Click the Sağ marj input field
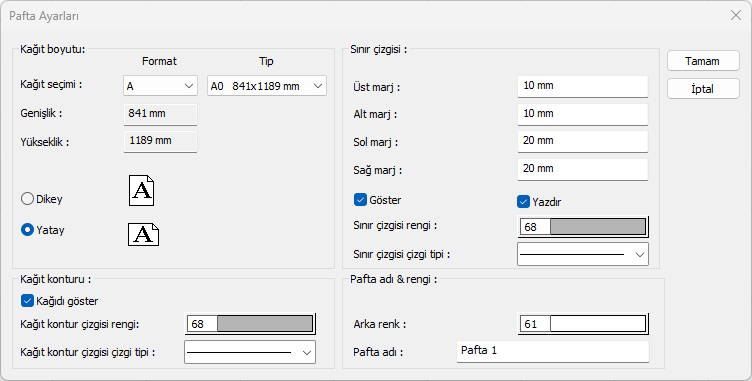The height and width of the screenshot is (381, 752). 583,169
